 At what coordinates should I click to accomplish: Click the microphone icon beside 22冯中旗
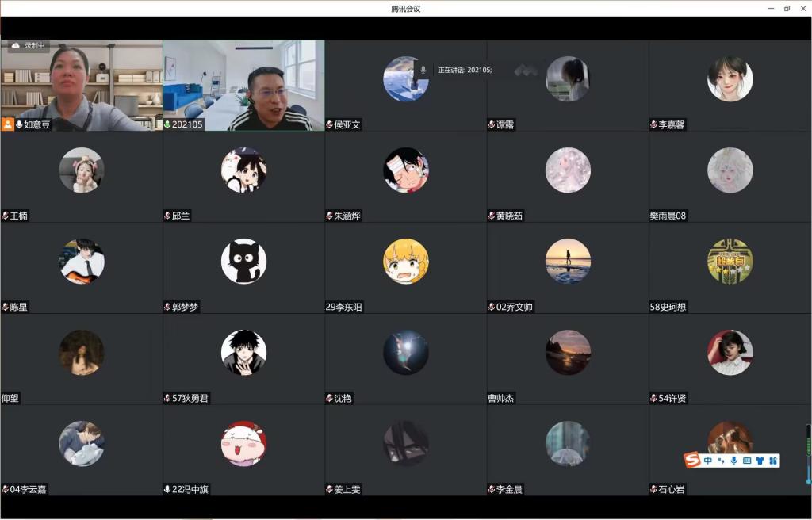(x=167, y=489)
